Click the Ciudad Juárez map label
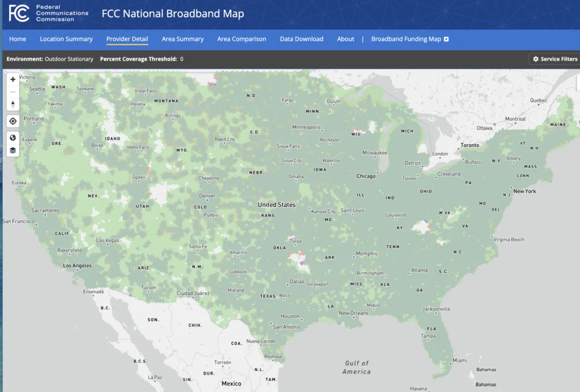580x392 pixels. pos(193,293)
